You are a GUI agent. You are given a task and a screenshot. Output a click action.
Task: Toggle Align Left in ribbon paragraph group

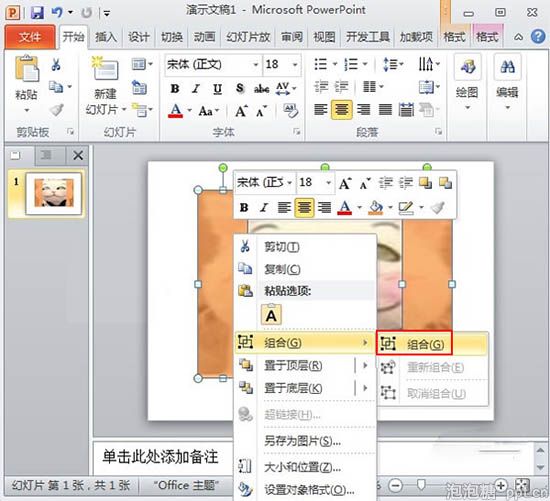tap(321, 110)
